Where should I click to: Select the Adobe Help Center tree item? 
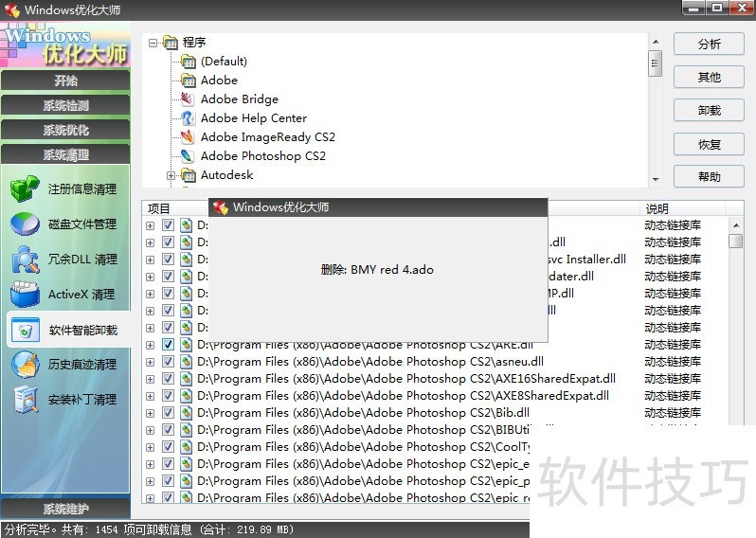tap(254, 118)
